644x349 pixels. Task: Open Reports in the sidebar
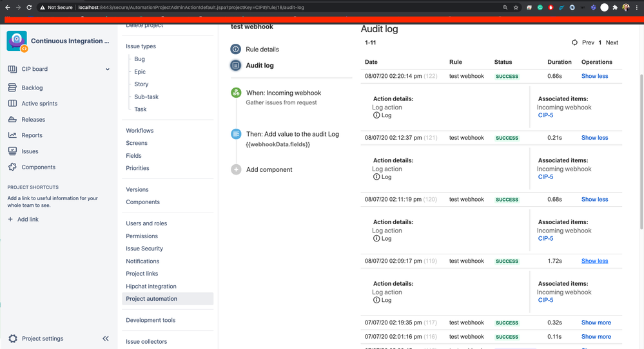32,135
